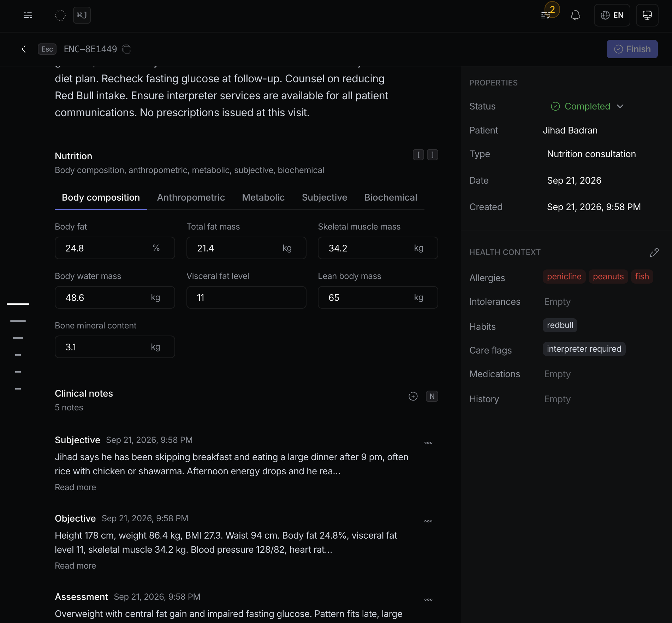The width and height of the screenshot is (672, 623).
Task: Open options menu for Subjective note
Action: [428, 443]
